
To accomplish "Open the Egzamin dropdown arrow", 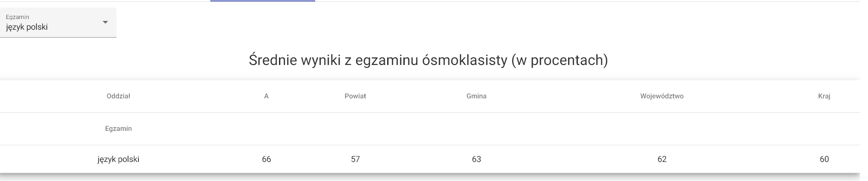I will pos(105,22).
